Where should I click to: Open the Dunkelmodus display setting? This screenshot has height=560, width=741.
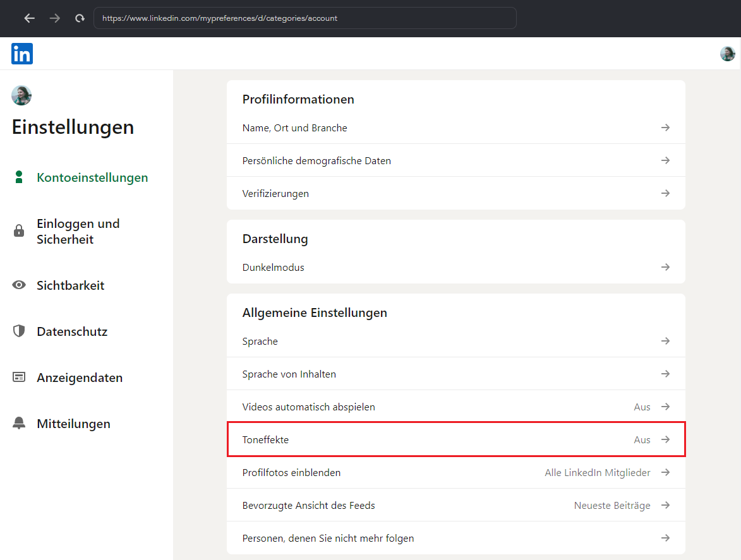coord(455,268)
